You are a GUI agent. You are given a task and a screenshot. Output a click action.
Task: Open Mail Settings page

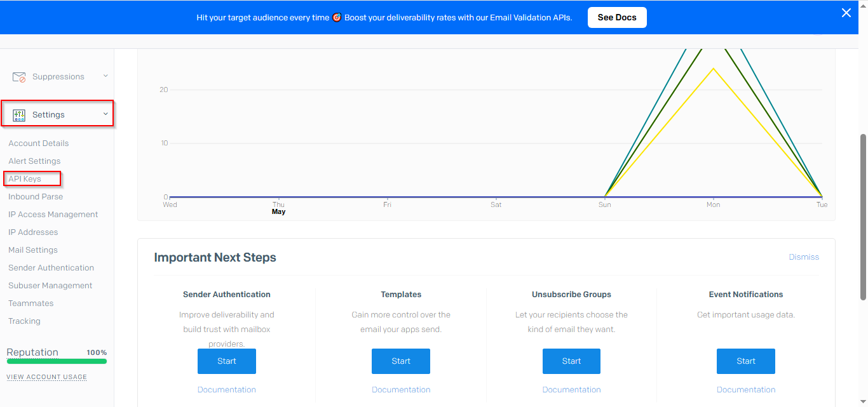tap(33, 250)
